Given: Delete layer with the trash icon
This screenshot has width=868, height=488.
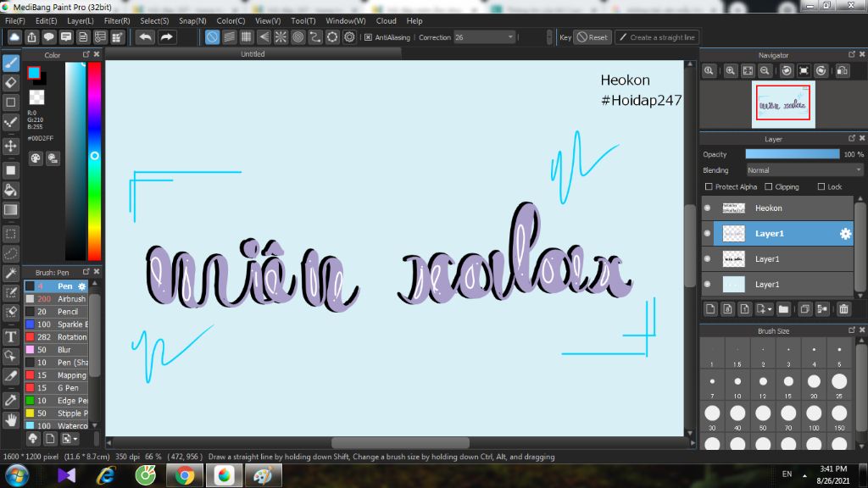Looking at the screenshot, I should point(843,309).
